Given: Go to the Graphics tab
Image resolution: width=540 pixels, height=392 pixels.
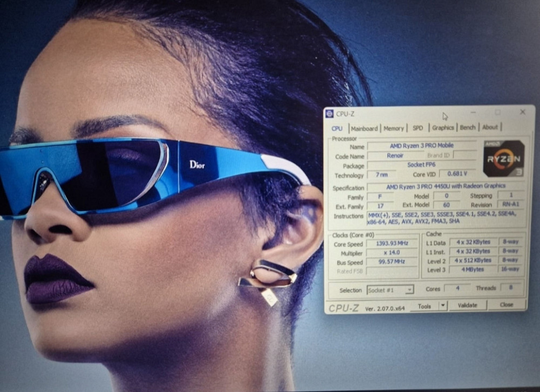Looking at the screenshot, I should pos(443,127).
